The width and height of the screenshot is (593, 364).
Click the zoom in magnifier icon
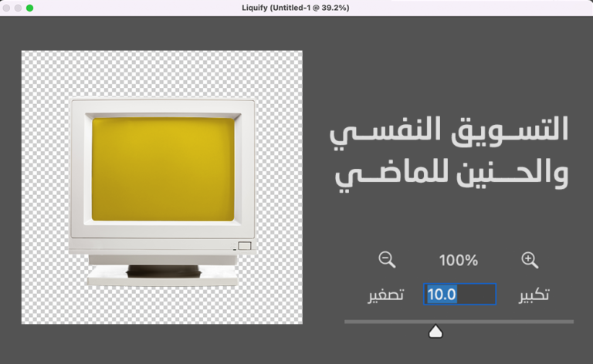click(x=530, y=260)
